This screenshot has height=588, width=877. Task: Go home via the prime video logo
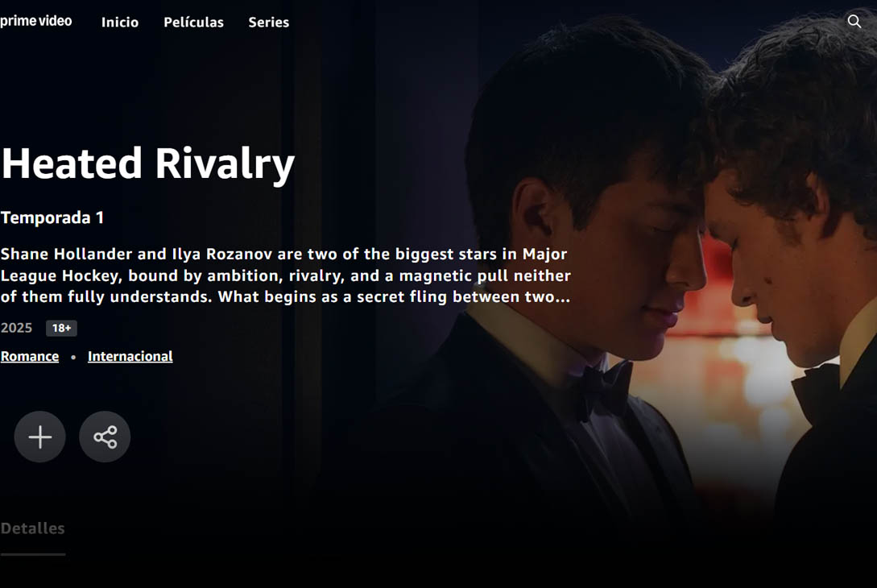pos(35,21)
